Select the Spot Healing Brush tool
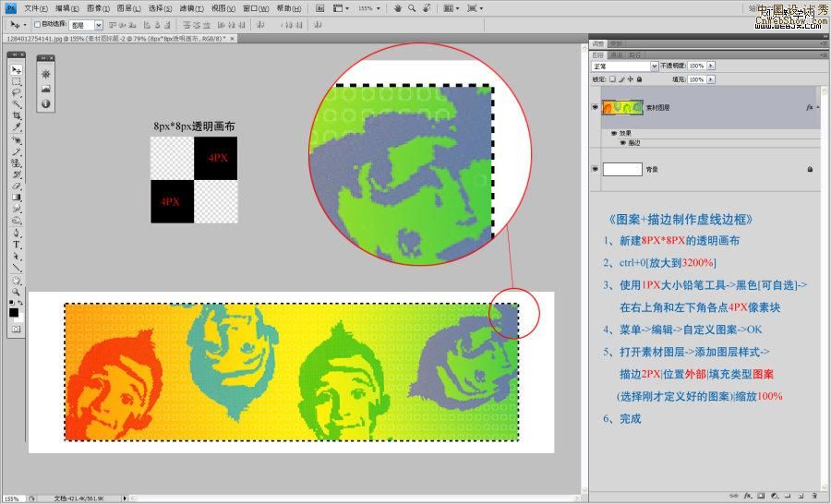 coord(17,140)
